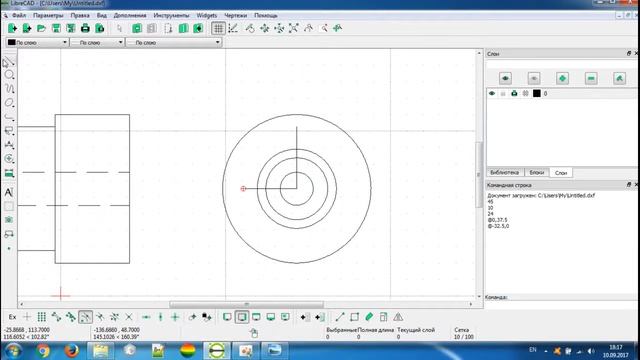Switch to the Блоки tab

[537, 173]
